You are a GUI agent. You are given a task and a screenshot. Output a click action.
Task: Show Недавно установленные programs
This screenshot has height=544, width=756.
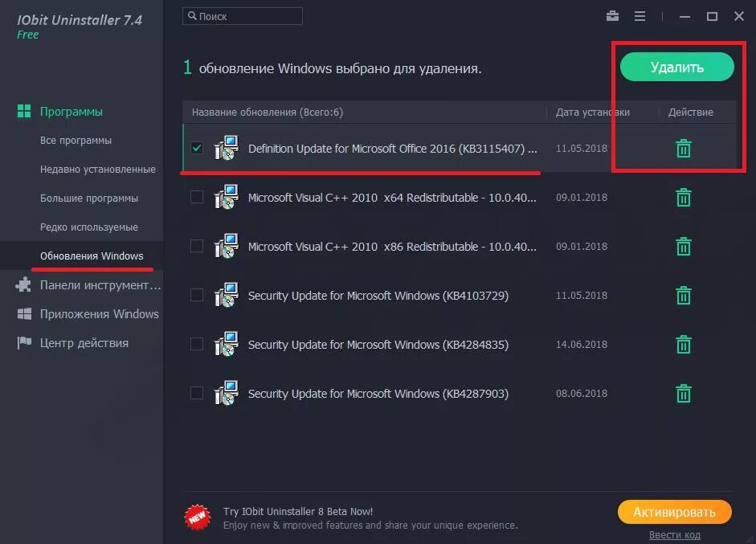pos(98,170)
